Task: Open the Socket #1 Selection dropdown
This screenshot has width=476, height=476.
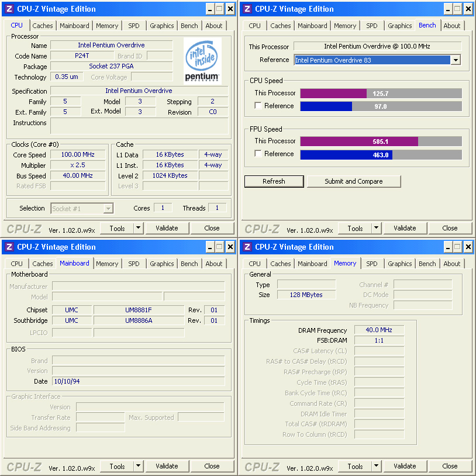Action: [x=108, y=208]
